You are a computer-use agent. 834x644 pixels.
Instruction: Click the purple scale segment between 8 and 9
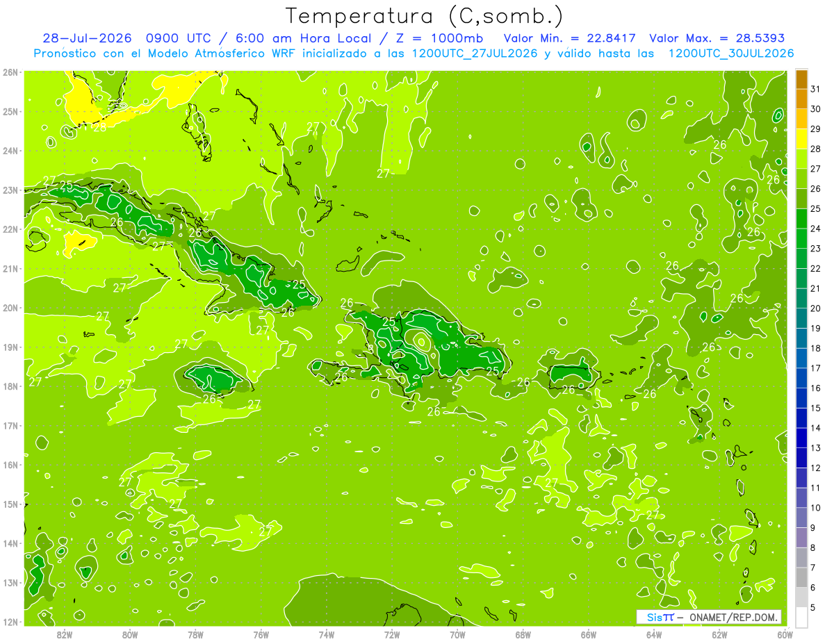801,538
